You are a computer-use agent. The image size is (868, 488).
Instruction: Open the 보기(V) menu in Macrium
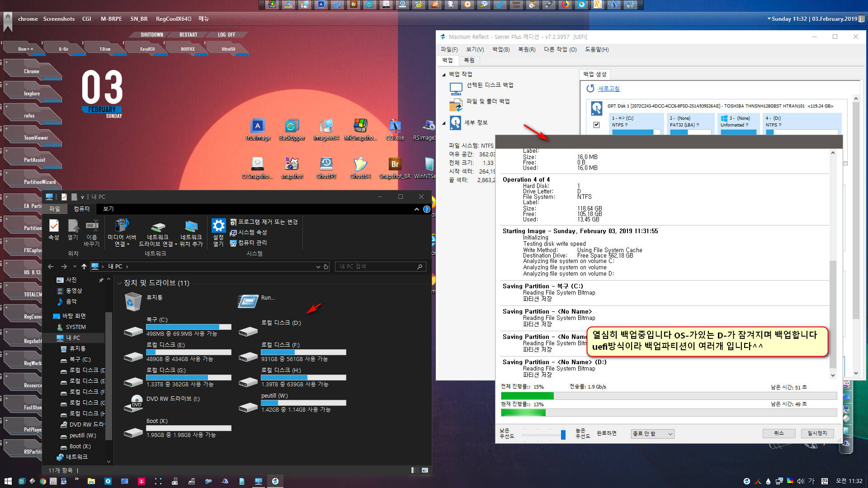[x=475, y=50]
